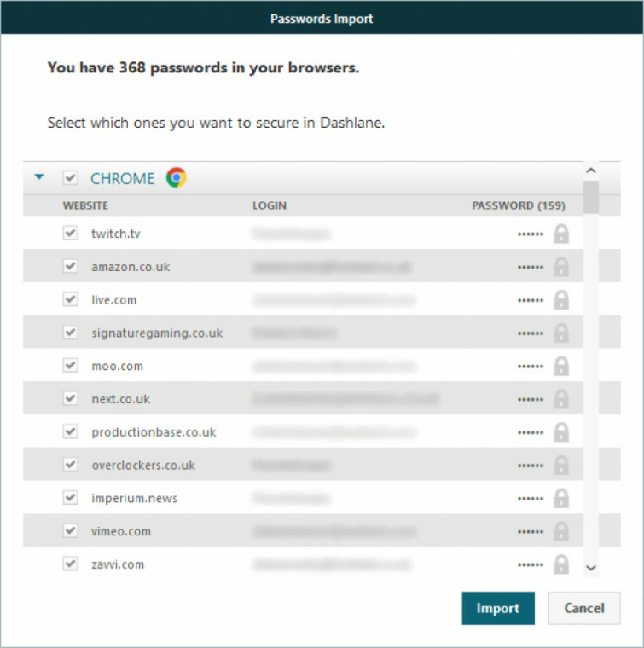Viewport: 644px width, 648px height.
Task: Click the lock icon in live.com row
Action: (561, 300)
